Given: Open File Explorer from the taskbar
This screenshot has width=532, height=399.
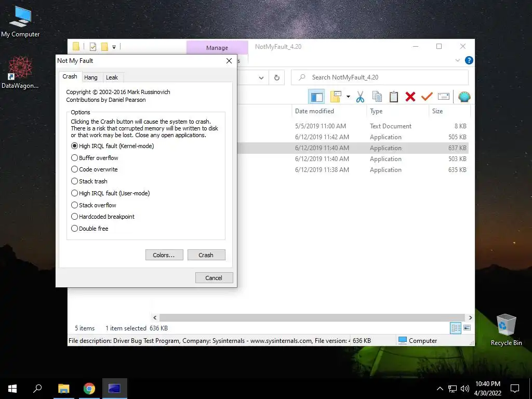Looking at the screenshot, I should (x=64, y=389).
